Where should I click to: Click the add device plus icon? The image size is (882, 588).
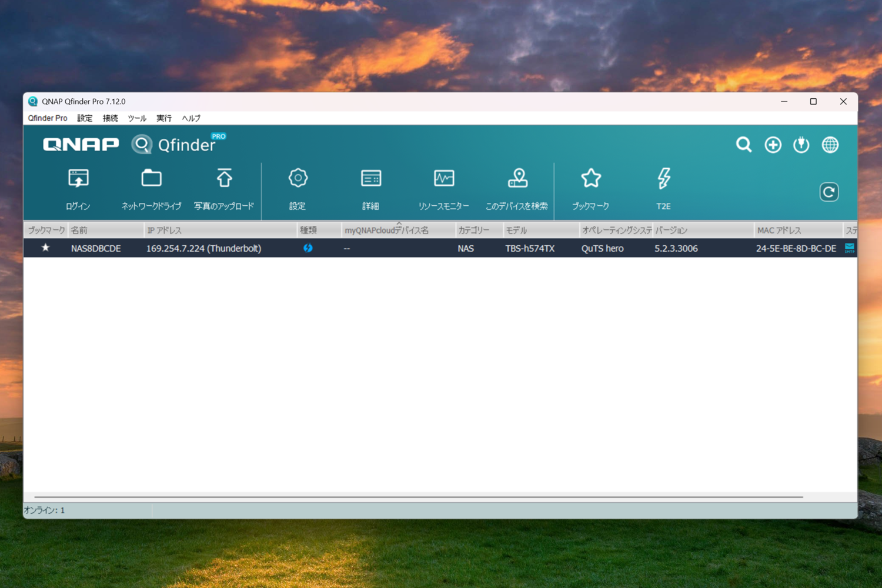pyautogui.click(x=773, y=145)
